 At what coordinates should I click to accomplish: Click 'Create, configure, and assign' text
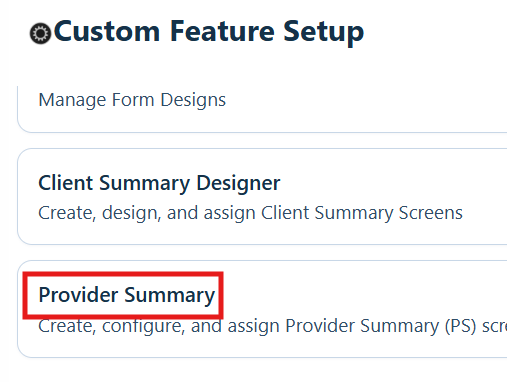point(158,326)
